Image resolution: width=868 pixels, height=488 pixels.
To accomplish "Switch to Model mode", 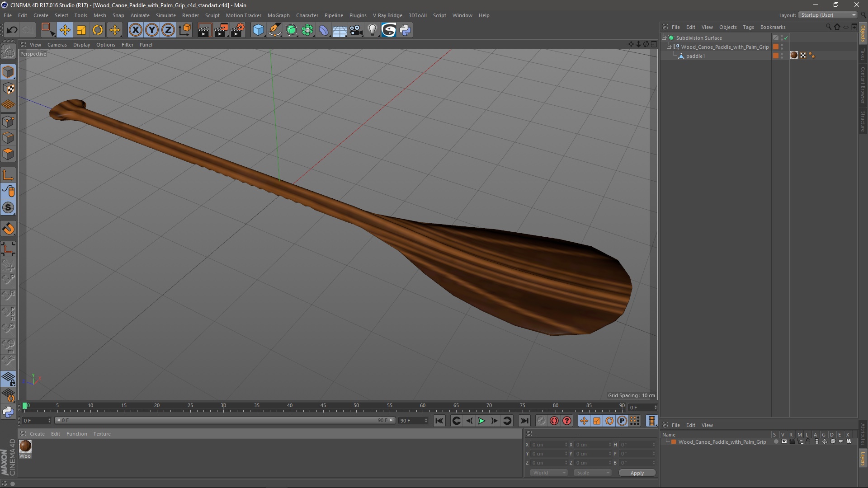I will pos(8,72).
